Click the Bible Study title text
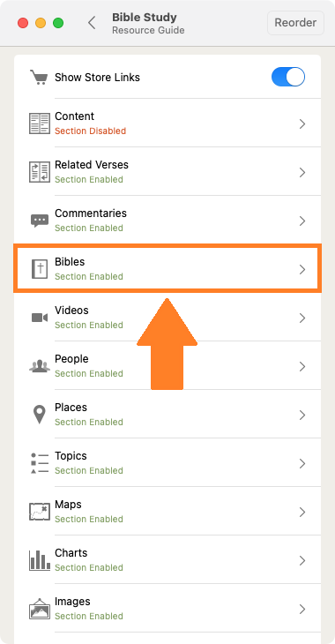 145,18
